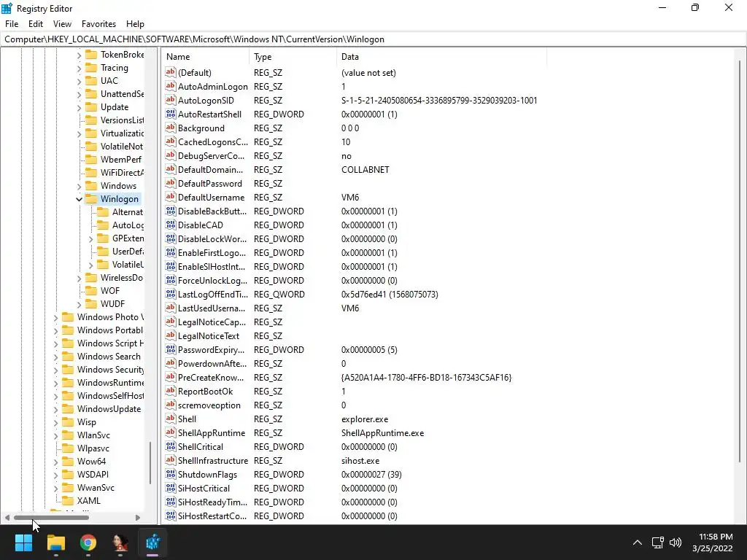
Task: Expand the VolatileU subkey node
Action: [90, 265]
